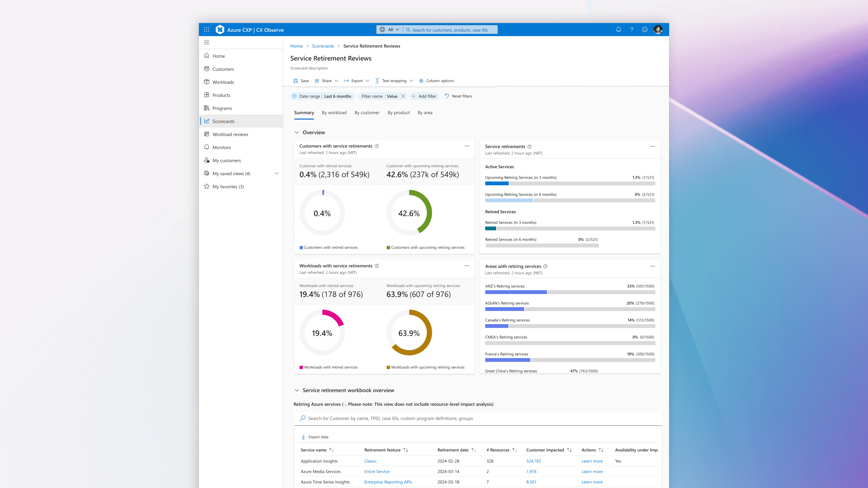
Task: Sort table by Service name
Action: (331, 450)
